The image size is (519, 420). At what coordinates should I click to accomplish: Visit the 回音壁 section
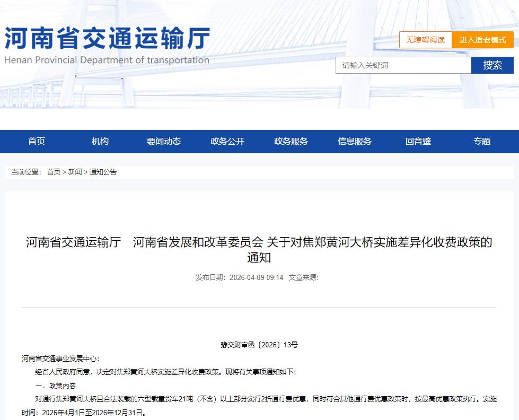coord(419,142)
